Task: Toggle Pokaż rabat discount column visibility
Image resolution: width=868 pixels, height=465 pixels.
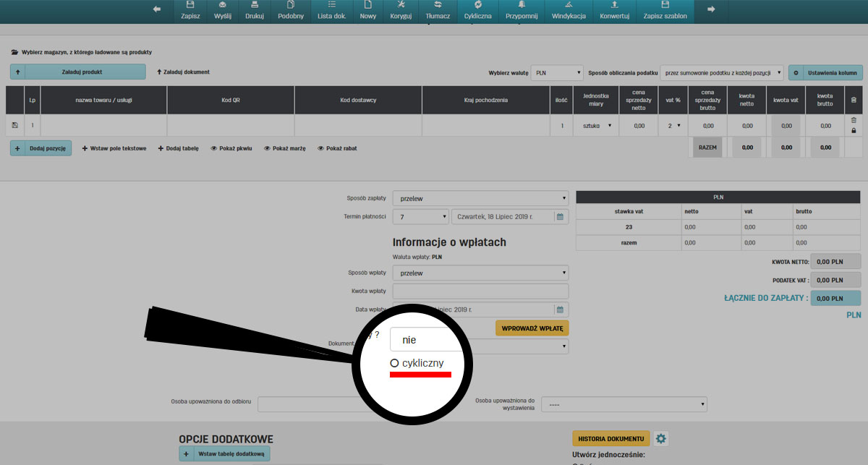Action: pos(336,148)
